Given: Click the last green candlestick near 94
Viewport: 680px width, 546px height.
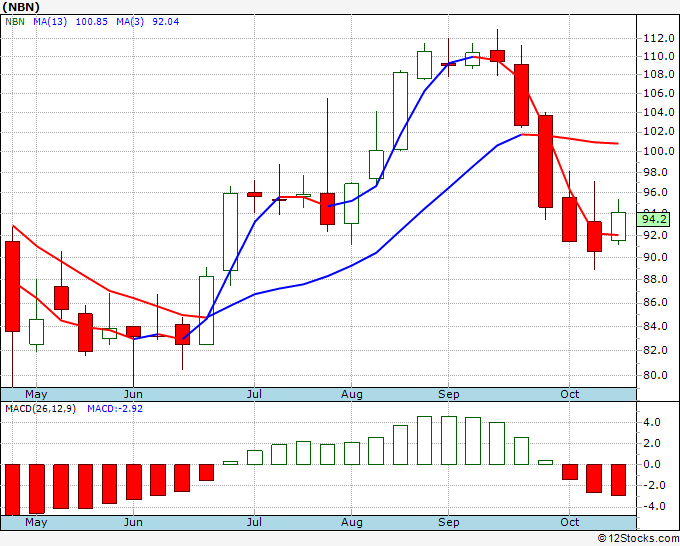Looking at the screenshot, I should tap(618, 226).
